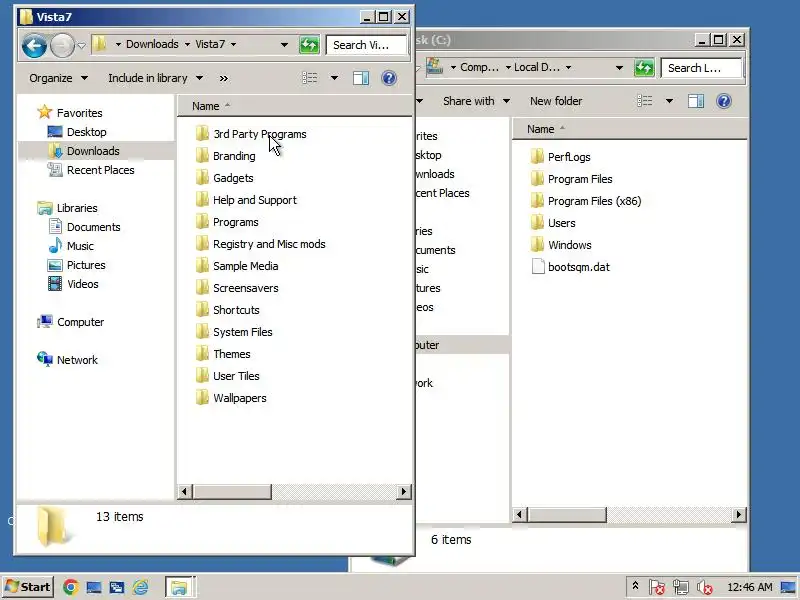The width and height of the screenshot is (800, 600).
Task: Open recent pages dropdown next to Forward button
Action: pos(81,46)
